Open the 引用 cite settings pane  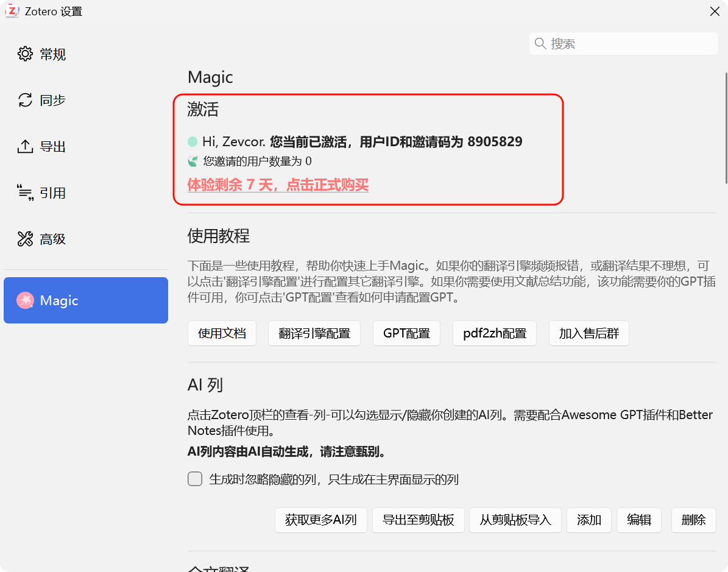pyautogui.click(x=86, y=192)
